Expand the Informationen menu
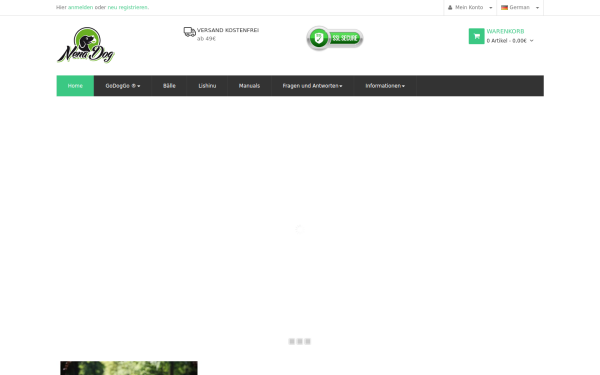Viewport: 600px width, 375px height. (385, 86)
